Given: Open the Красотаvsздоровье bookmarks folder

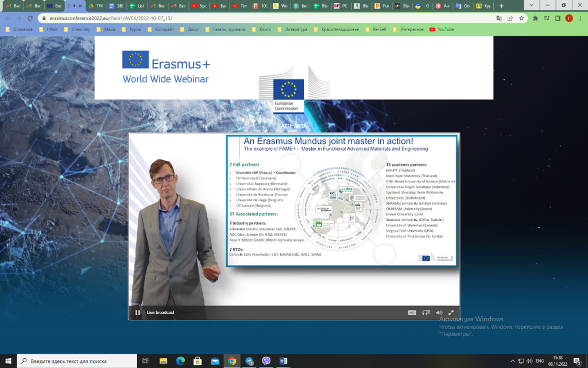Looking at the screenshot, I should point(336,29).
